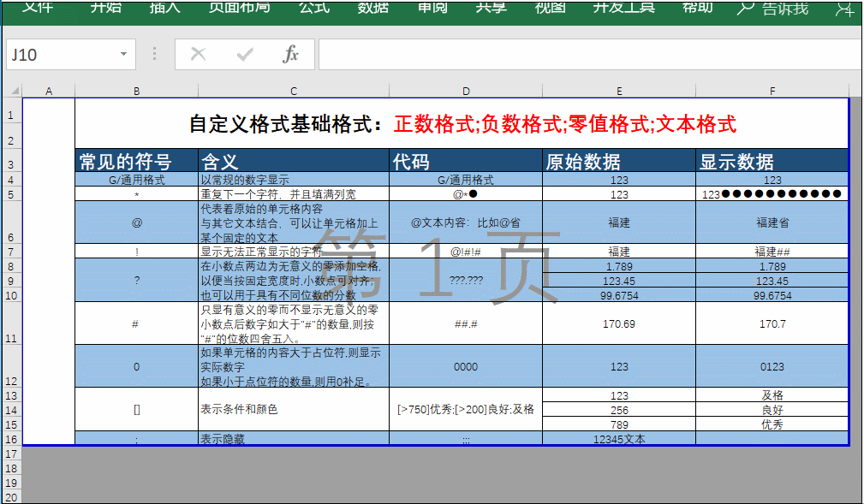Screen dimensions: 864x504
Task: Click display cell 及格
Action: pyautogui.click(x=772, y=395)
